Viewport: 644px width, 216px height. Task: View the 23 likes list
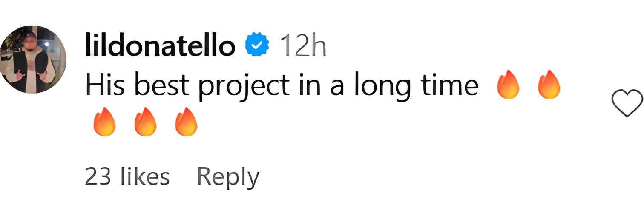coord(127,177)
